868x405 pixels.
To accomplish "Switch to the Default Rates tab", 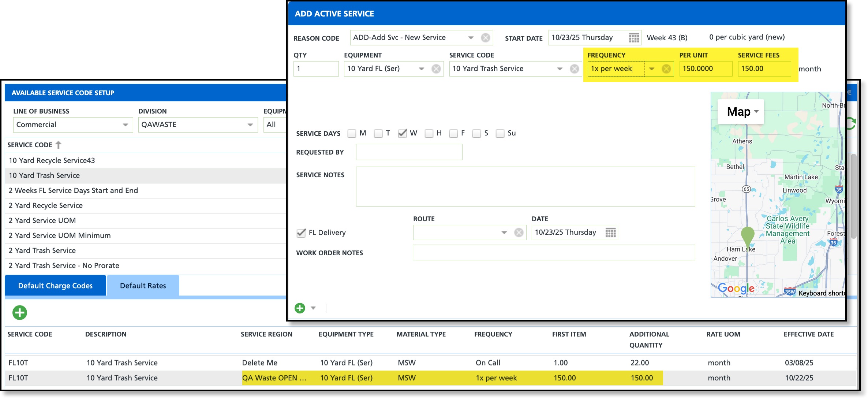I will (x=143, y=286).
